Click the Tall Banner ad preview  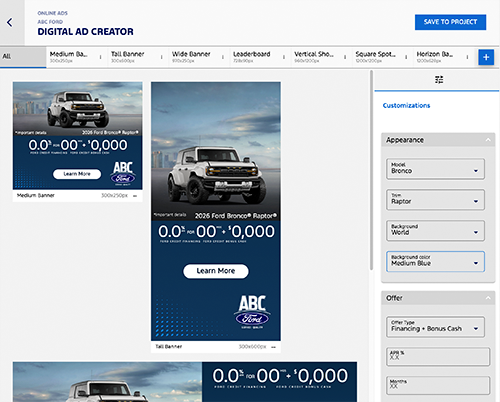[x=216, y=211]
